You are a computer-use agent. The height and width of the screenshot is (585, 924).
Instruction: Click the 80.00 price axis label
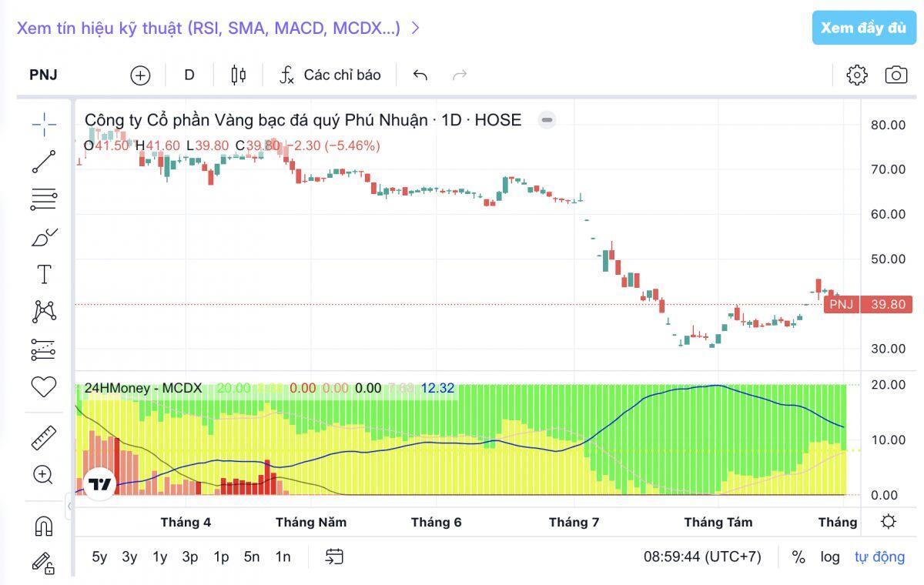pyautogui.click(x=888, y=125)
